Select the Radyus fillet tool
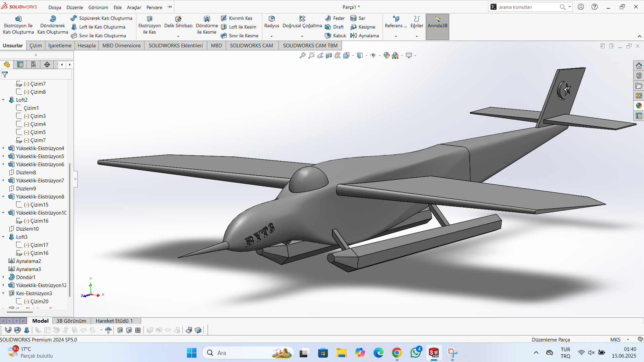Viewport: 644px width, 362px height. pos(271,21)
